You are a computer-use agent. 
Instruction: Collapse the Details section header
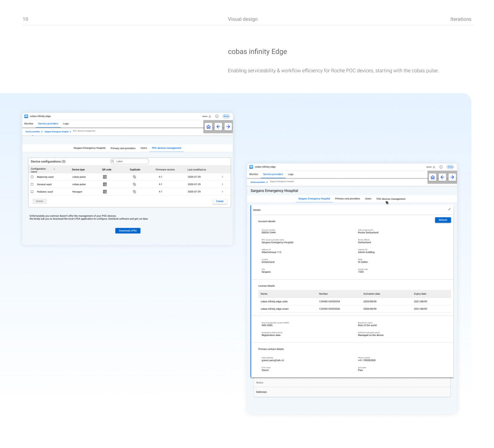point(352,210)
